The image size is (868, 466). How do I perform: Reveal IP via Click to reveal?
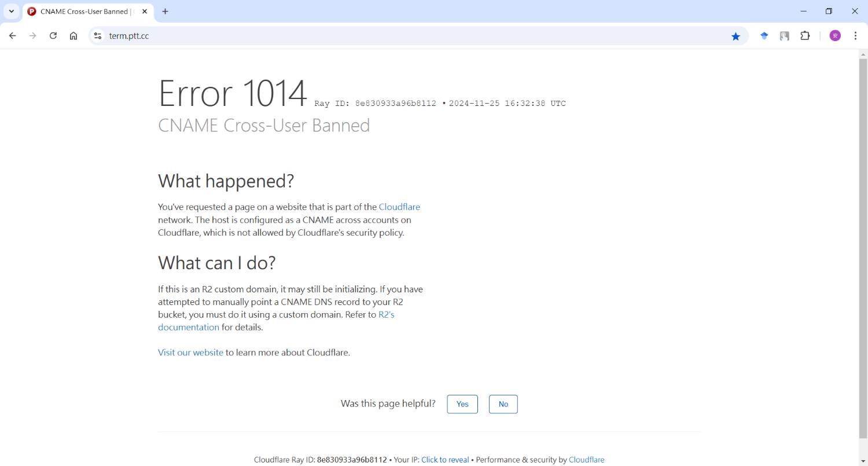pyautogui.click(x=445, y=460)
